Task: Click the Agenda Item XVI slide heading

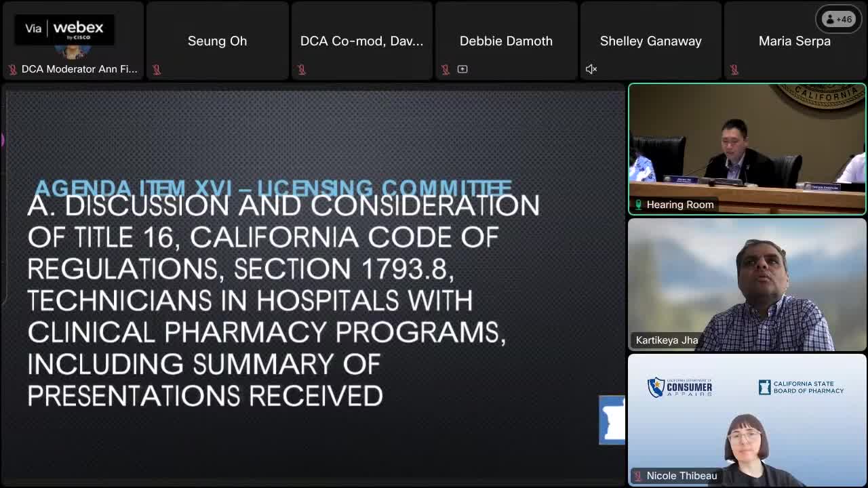Action: tap(273, 187)
